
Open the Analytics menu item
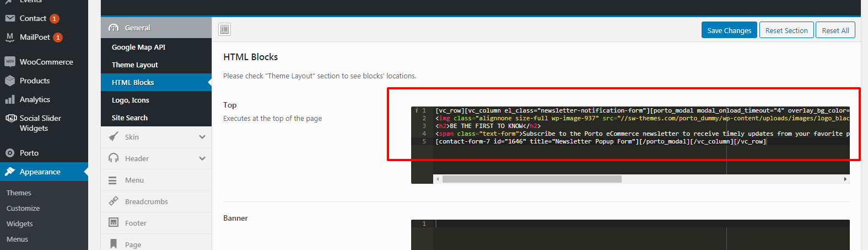point(44,99)
